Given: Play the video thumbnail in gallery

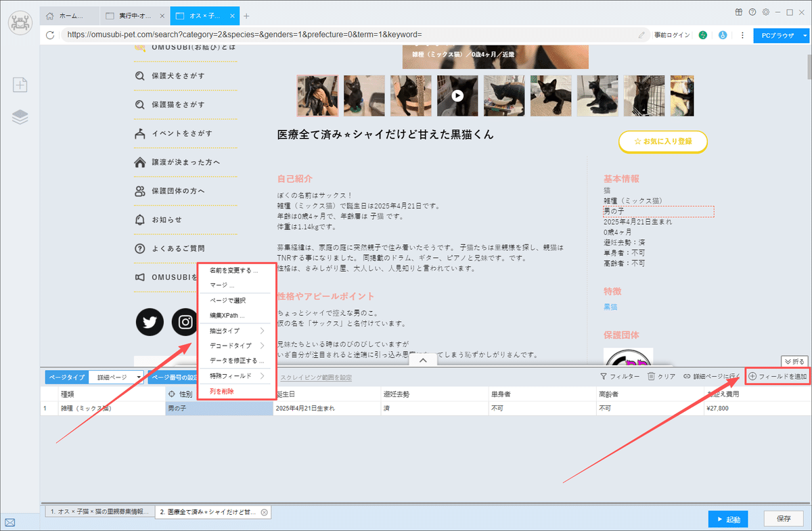Looking at the screenshot, I should pyautogui.click(x=457, y=95).
